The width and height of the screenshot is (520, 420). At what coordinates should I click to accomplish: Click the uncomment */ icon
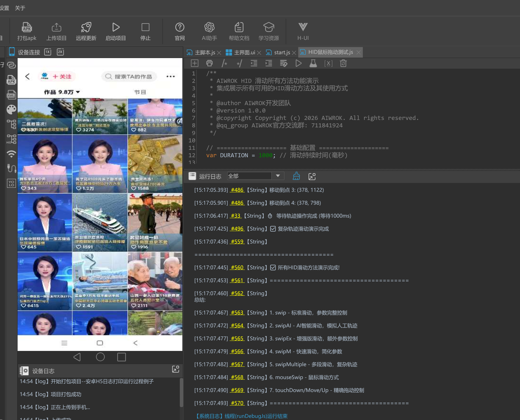(x=239, y=63)
